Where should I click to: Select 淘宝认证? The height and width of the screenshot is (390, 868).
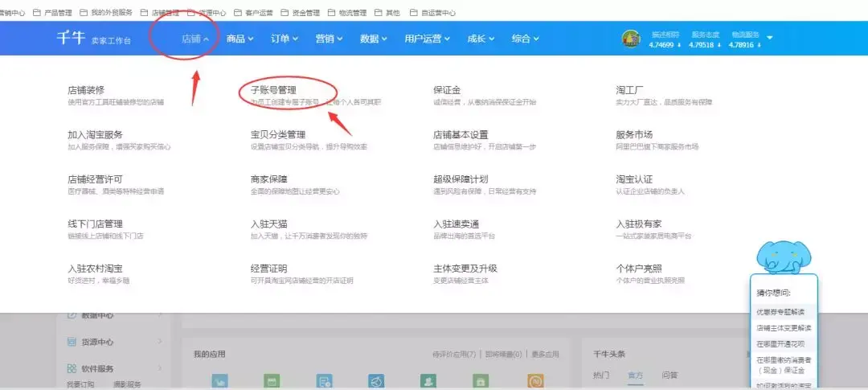pos(634,179)
